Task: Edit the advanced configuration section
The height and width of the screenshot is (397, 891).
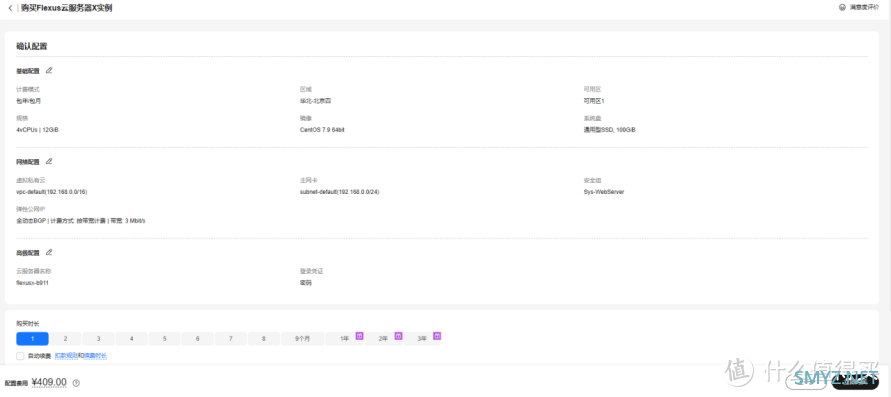Action: 49,252
